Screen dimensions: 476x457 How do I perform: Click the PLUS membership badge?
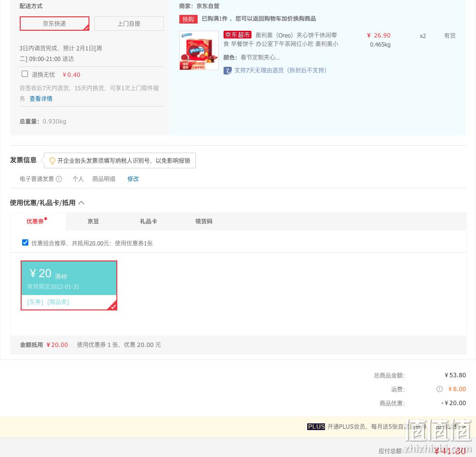pos(316,427)
